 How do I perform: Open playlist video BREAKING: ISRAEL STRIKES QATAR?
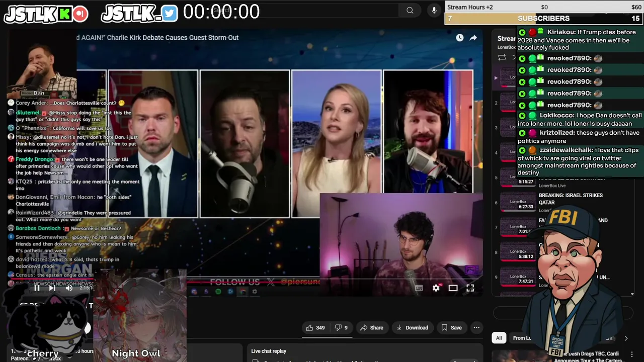(571, 199)
